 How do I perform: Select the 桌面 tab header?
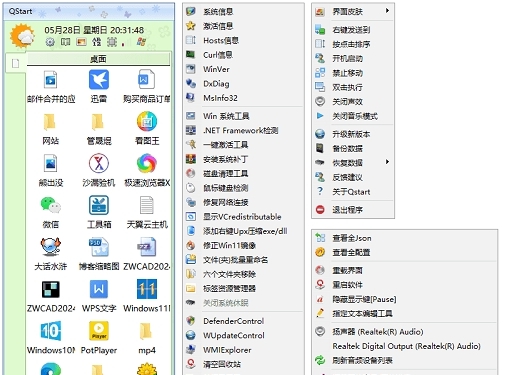(x=98, y=59)
